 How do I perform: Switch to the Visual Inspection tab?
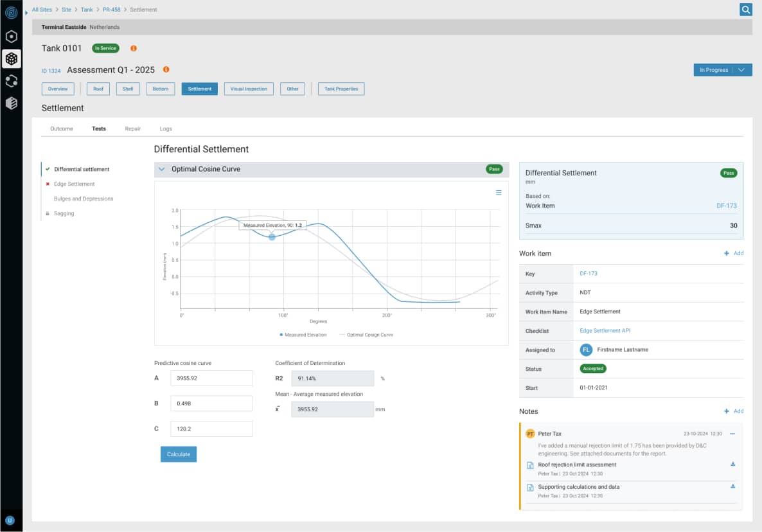click(x=249, y=89)
